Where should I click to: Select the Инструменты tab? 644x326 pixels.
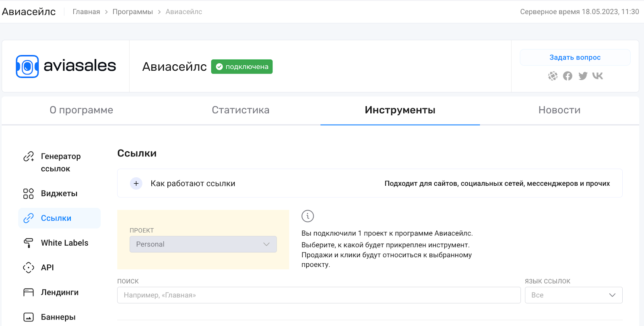click(400, 110)
